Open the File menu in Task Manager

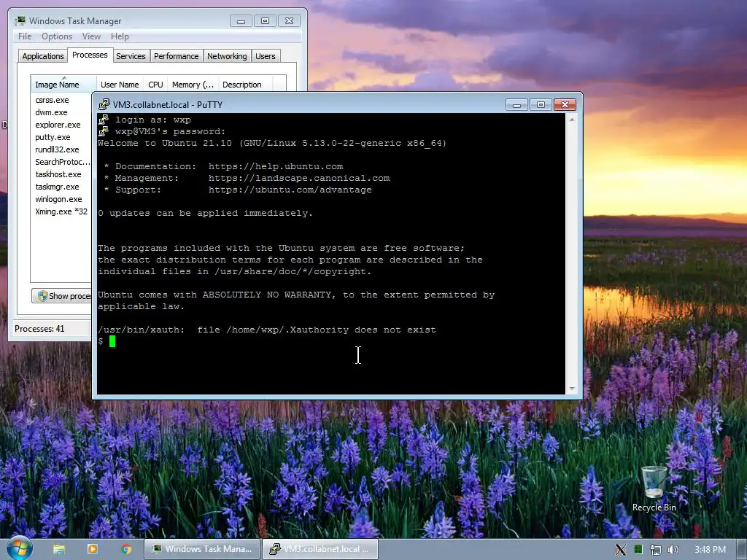click(25, 36)
